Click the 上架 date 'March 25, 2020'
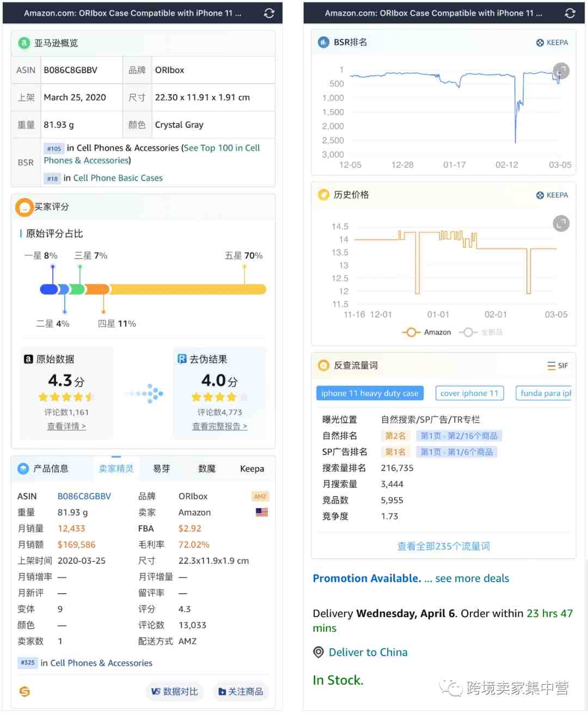The width and height of the screenshot is (588, 714). [75, 97]
